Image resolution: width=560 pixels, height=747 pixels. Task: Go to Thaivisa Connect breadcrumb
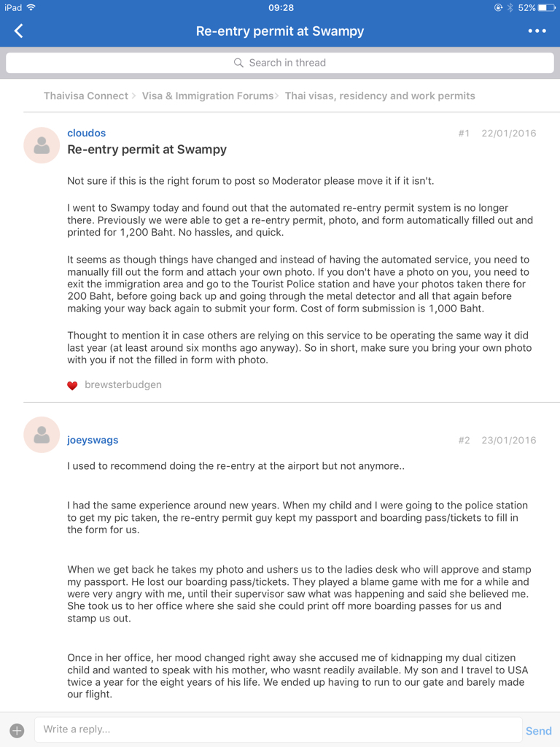[x=85, y=96]
